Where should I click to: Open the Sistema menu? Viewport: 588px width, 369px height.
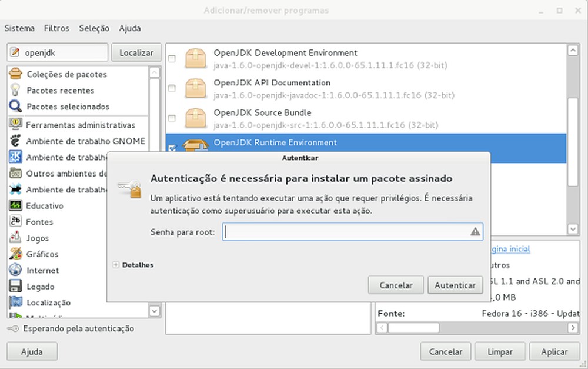[x=19, y=28]
